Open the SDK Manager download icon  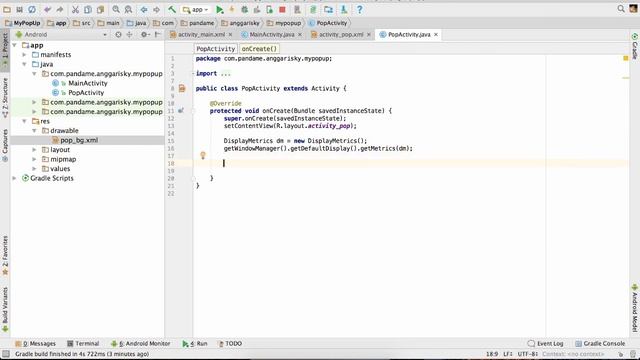[344, 9]
